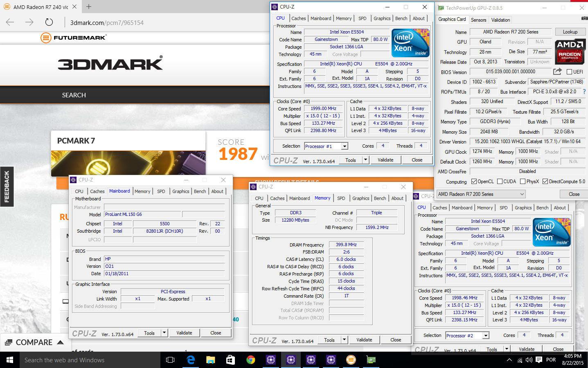The width and height of the screenshot is (588, 368).
Task: Open the volume control in system tray
Action: tap(529, 360)
